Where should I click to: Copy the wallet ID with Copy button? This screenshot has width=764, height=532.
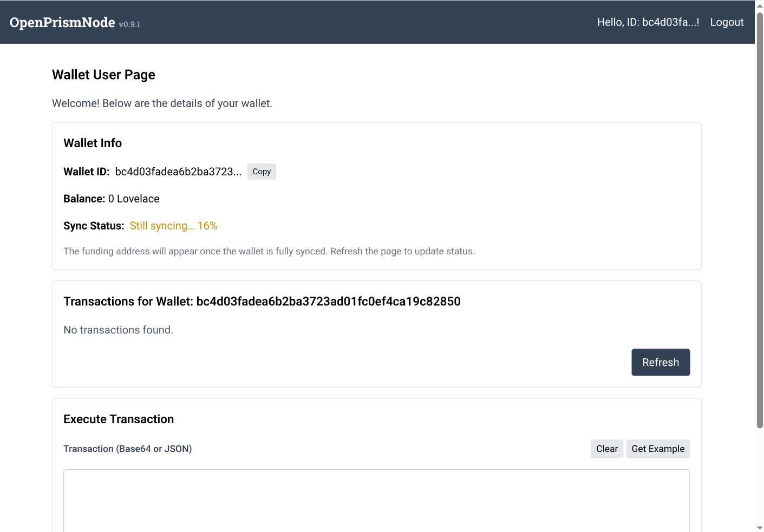(262, 172)
